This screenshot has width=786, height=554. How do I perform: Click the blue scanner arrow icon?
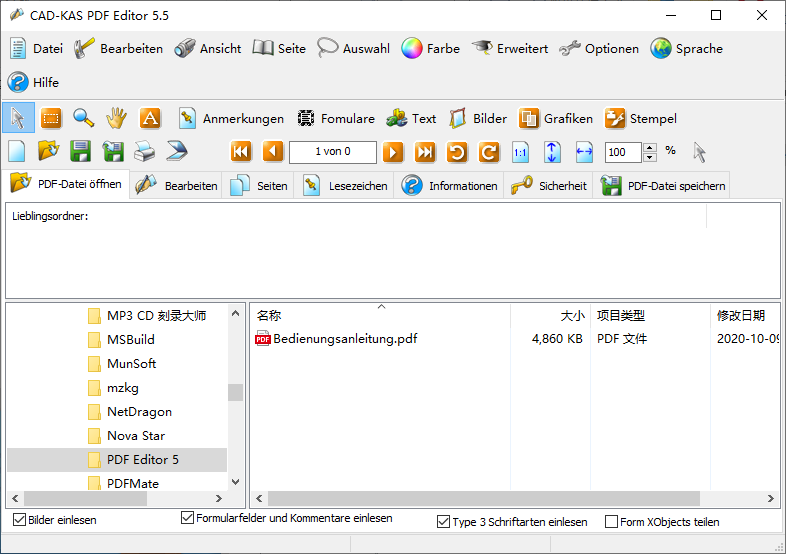[176, 151]
